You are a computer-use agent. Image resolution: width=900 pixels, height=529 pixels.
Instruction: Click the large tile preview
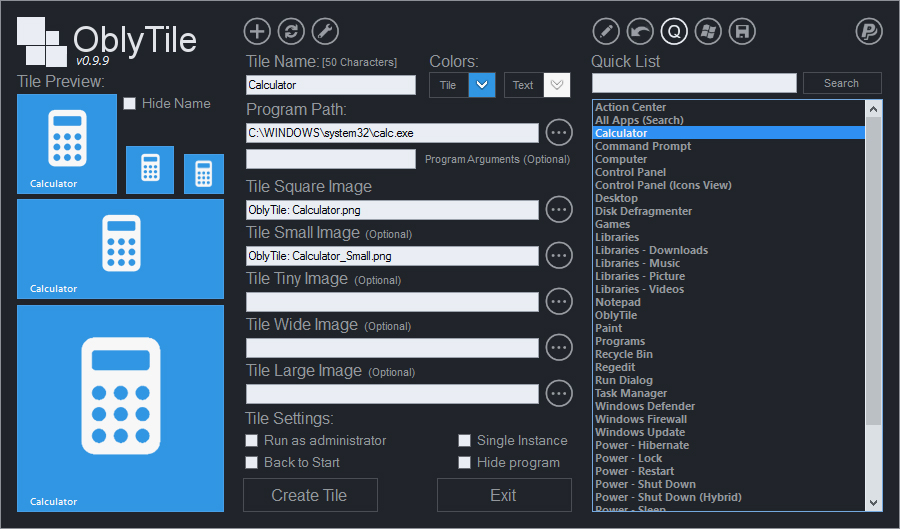click(x=121, y=409)
